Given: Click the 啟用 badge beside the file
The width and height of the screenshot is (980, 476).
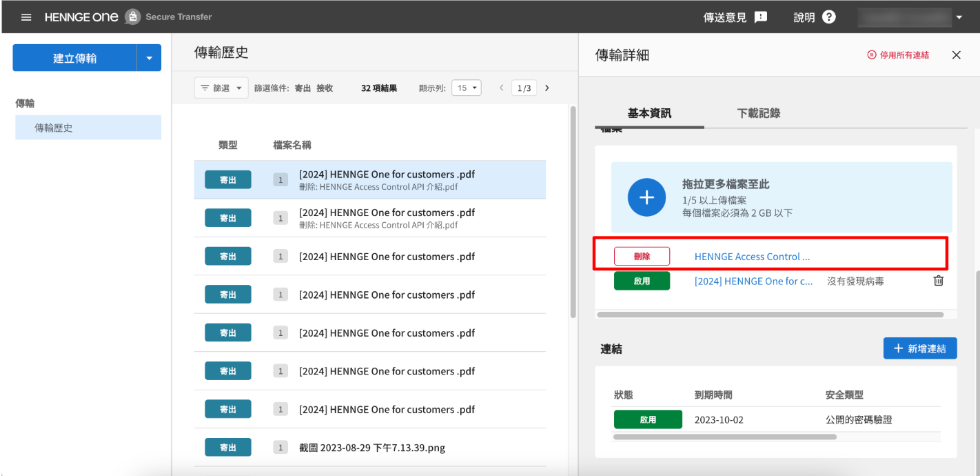Looking at the screenshot, I should tap(642, 281).
